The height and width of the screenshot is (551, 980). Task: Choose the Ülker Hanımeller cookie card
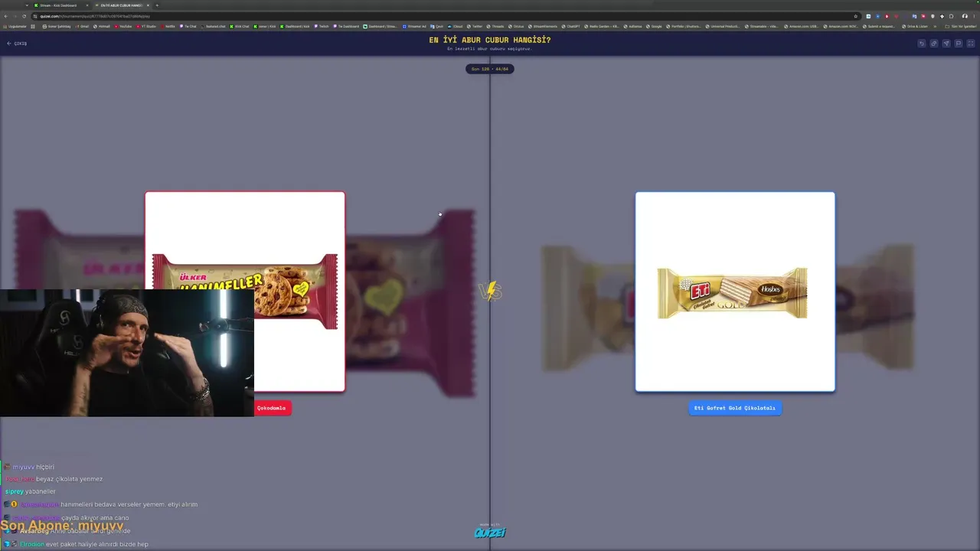tap(245, 292)
